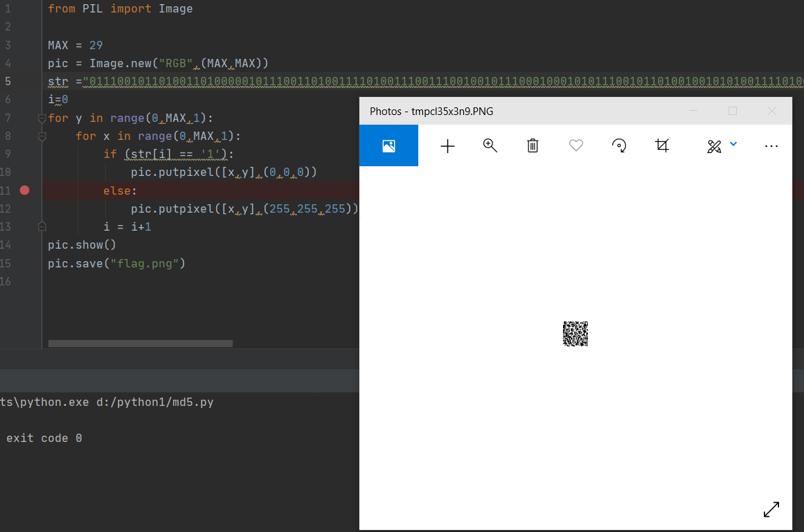804x532 pixels.
Task: Rotate the image in Photos
Action: coord(619,145)
